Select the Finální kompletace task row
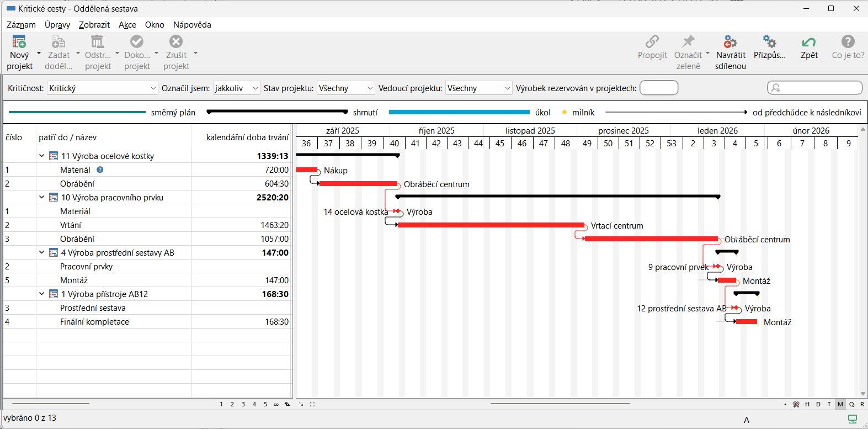The width and height of the screenshot is (868, 429). [x=94, y=322]
